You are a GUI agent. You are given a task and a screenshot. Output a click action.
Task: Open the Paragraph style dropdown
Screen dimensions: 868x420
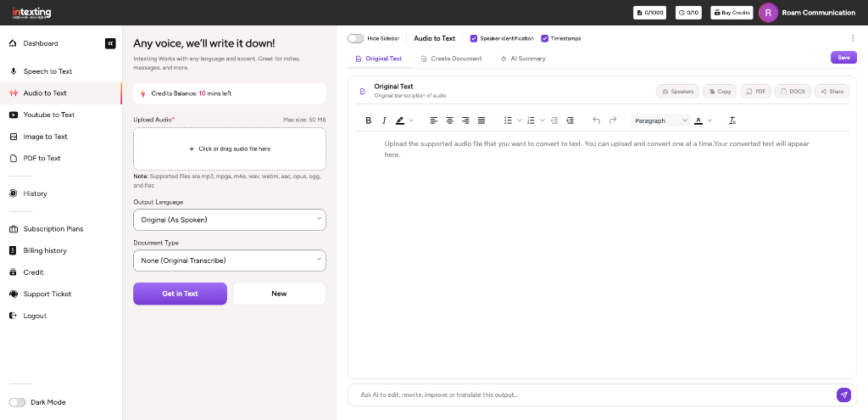coord(661,120)
